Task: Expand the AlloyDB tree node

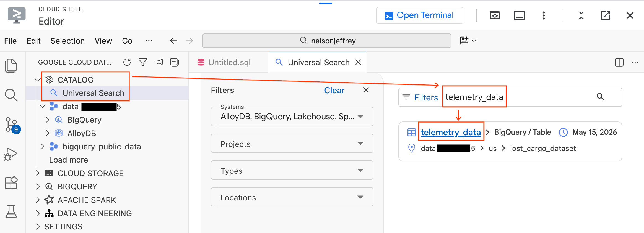Action: [x=47, y=133]
